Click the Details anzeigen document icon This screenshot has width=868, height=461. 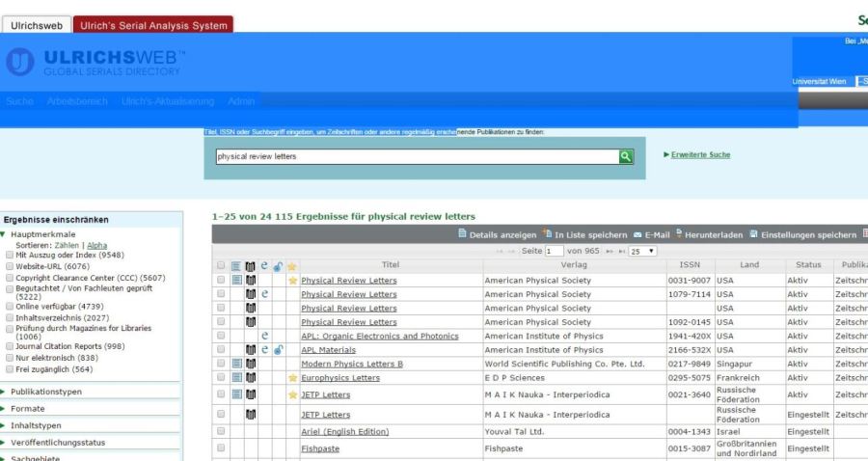point(462,234)
